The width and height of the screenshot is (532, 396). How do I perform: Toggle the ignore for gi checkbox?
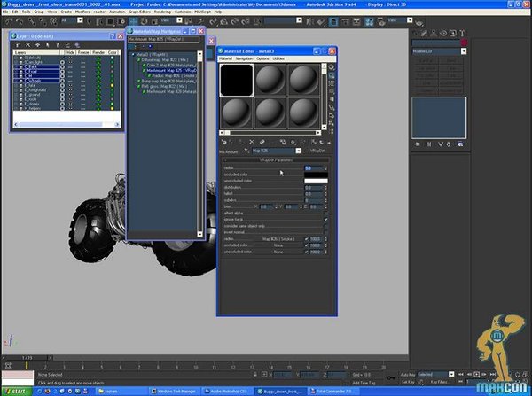(325, 220)
